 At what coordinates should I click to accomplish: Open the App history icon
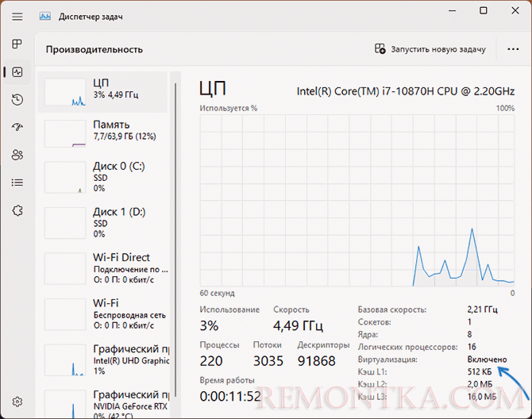pos(17,99)
